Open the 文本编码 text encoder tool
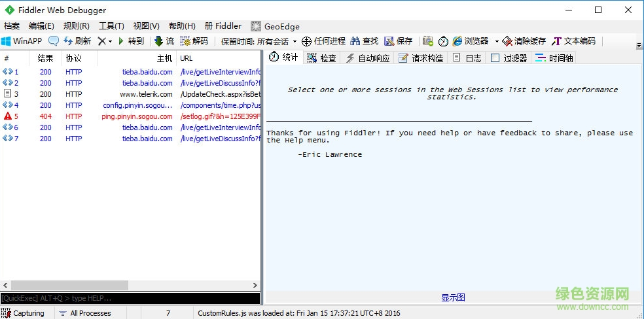The image size is (644, 319). point(573,41)
